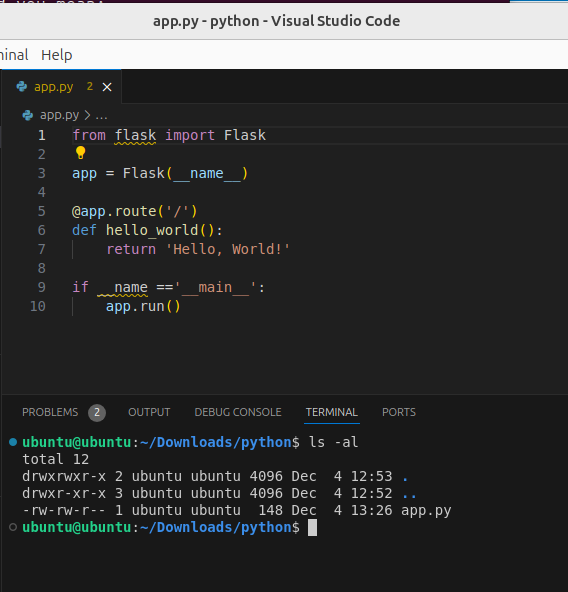
Task: Open the breadcrumb ellipsis symbol dropdown
Action: (101, 117)
